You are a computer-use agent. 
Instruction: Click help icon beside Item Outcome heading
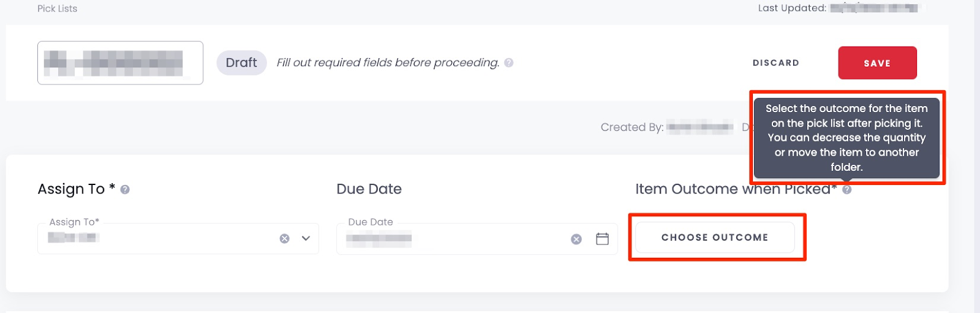(847, 190)
